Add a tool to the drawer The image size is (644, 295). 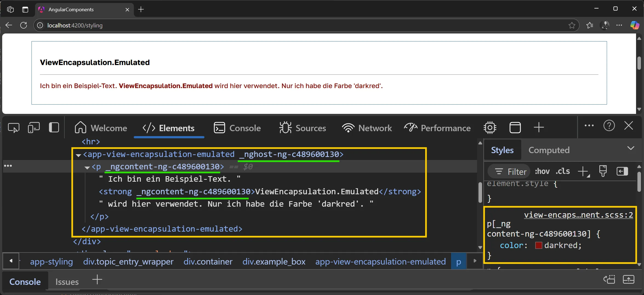coord(97,280)
